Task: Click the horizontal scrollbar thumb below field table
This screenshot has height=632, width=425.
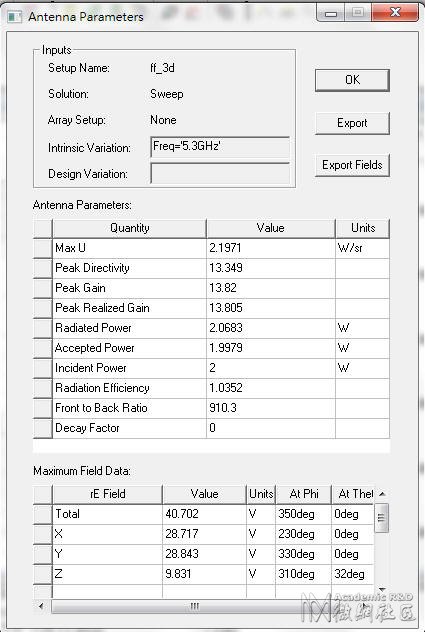Action: (x=194, y=606)
